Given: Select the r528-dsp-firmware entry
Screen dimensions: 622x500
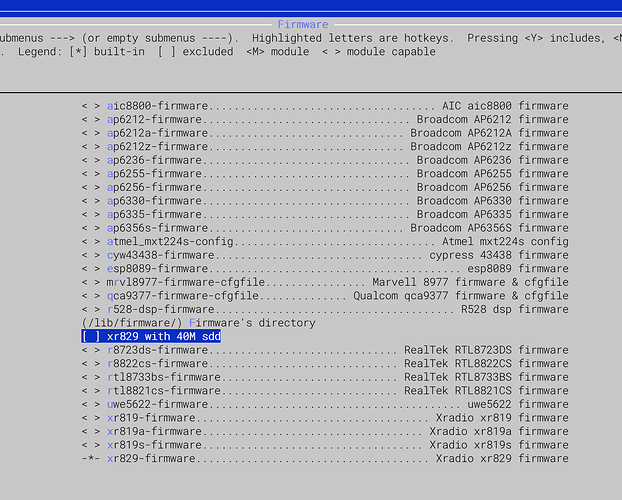Looking at the screenshot, I should [325, 309].
